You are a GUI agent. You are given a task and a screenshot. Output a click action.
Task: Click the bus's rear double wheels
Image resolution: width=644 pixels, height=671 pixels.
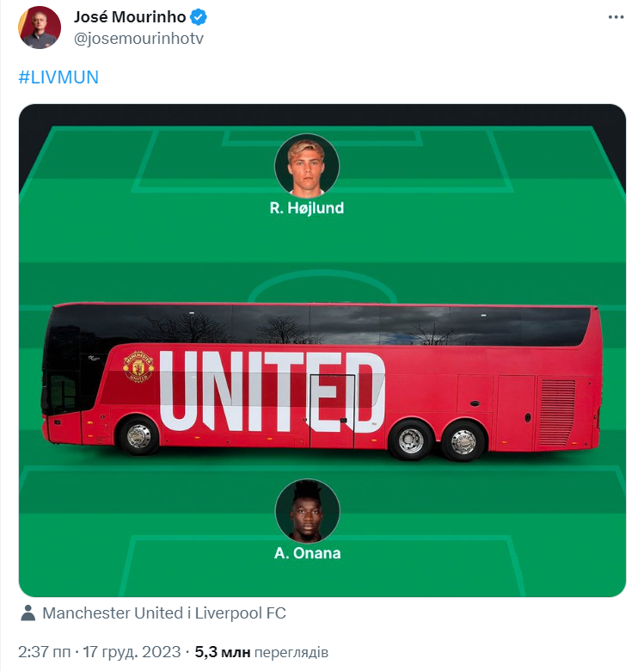pyautogui.click(x=437, y=441)
